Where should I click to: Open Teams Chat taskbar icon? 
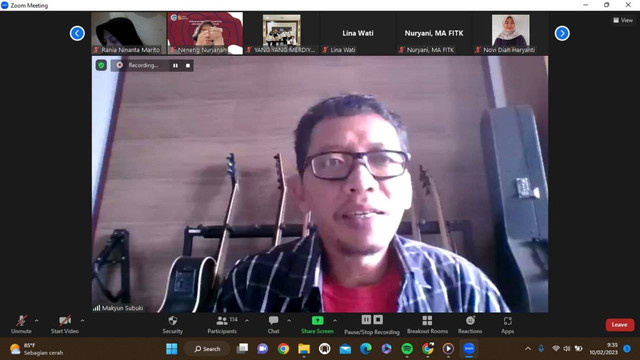coord(262,349)
